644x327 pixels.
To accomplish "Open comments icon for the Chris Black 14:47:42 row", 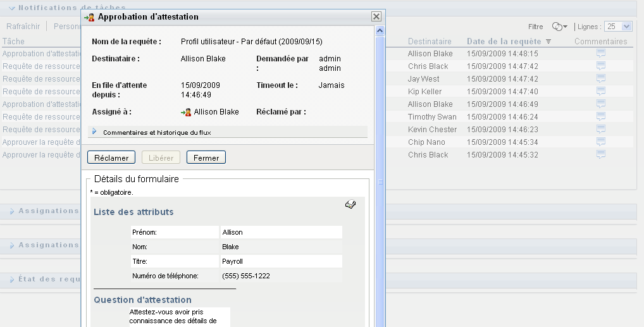I will (601, 66).
